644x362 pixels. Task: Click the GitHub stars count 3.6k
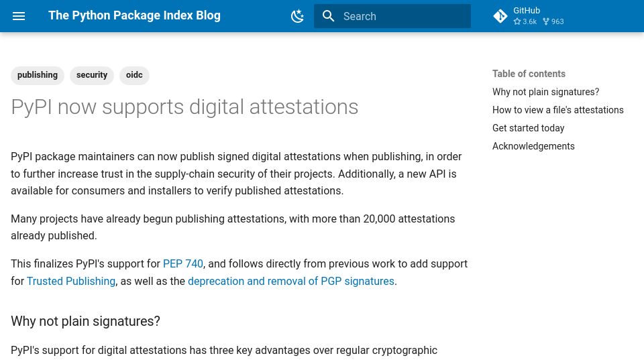[525, 21]
